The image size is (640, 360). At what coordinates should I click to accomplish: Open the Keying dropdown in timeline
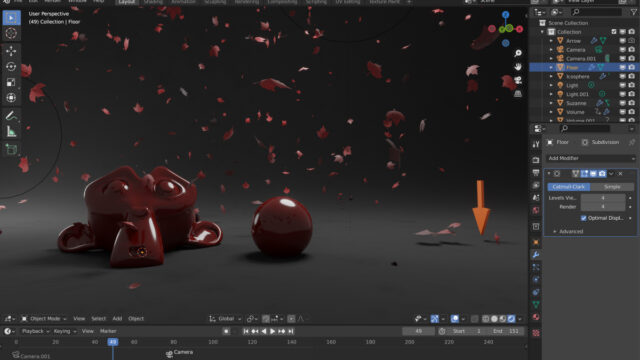pos(64,331)
